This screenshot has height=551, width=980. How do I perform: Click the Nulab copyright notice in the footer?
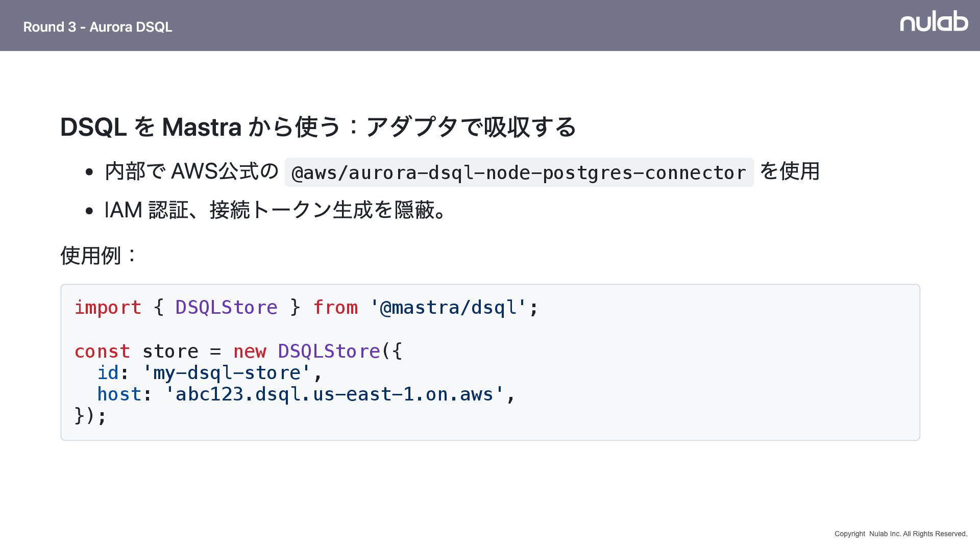click(901, 534)
